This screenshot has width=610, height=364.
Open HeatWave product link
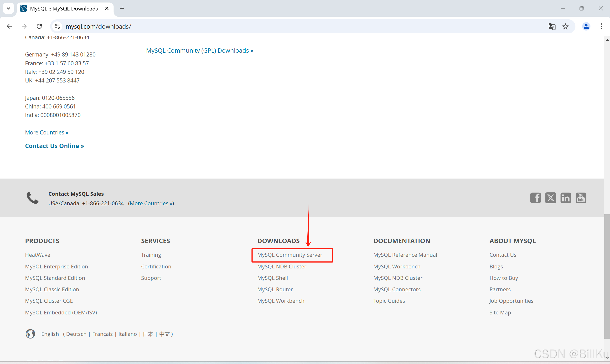(37, 255)
